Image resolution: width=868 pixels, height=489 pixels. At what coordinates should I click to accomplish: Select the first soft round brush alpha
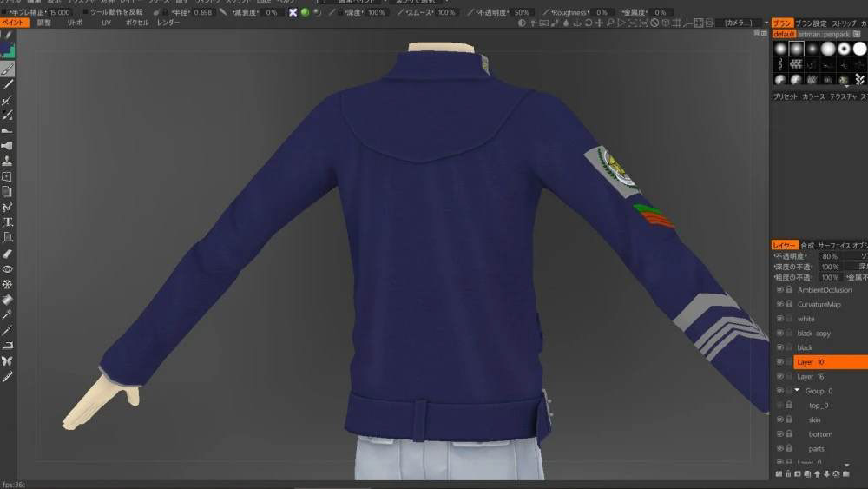780,50
